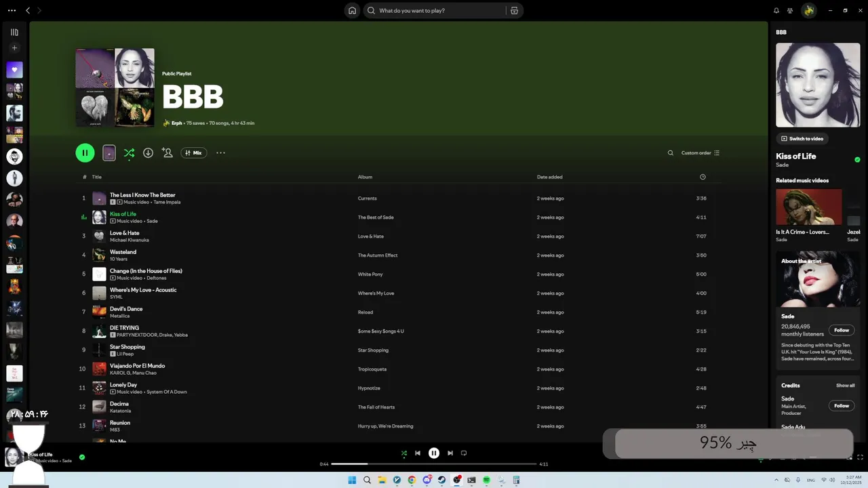Open the notifications bell
The height and width of the screenshot is (488, 868).
pos(776,10)
